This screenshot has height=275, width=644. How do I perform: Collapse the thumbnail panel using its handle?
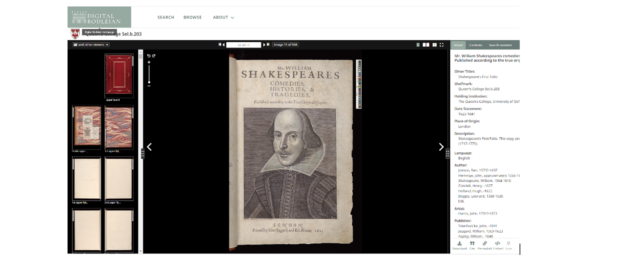[143, 154]
